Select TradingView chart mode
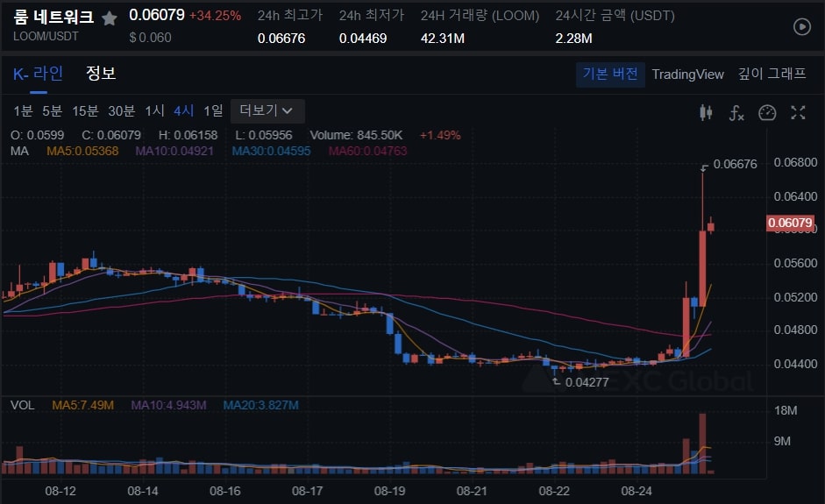 pos(687,75)
